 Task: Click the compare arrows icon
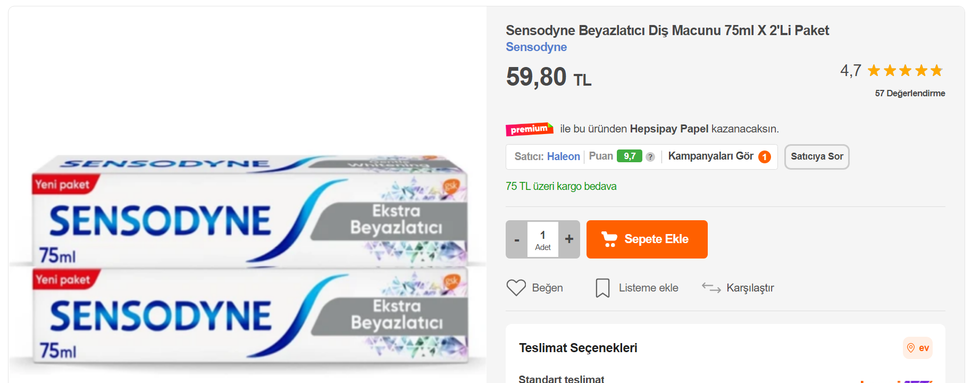click(x=711, y=288)
